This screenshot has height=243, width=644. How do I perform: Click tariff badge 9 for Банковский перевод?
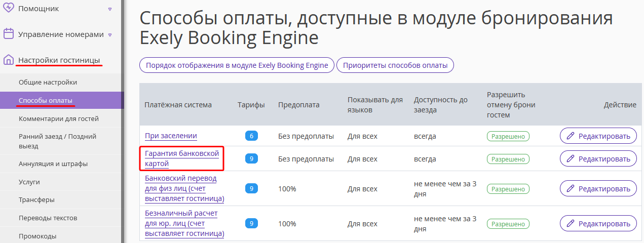[251, 188]
